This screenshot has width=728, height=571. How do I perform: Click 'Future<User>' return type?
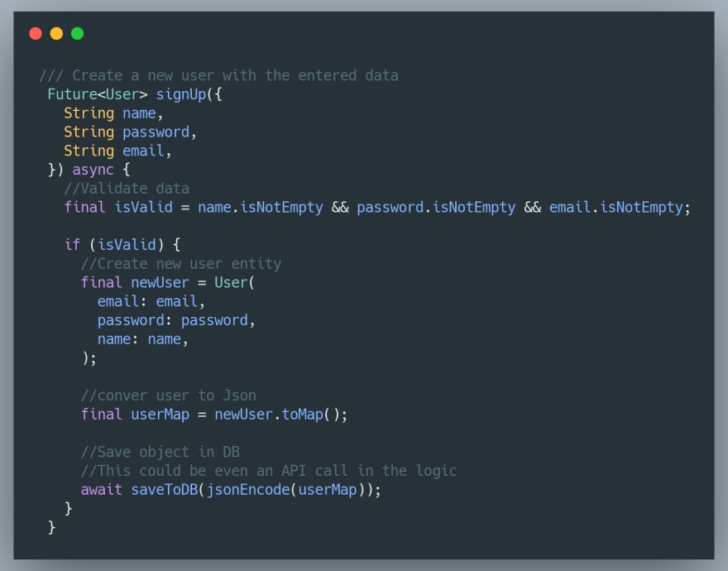click(x=98, y=94)
